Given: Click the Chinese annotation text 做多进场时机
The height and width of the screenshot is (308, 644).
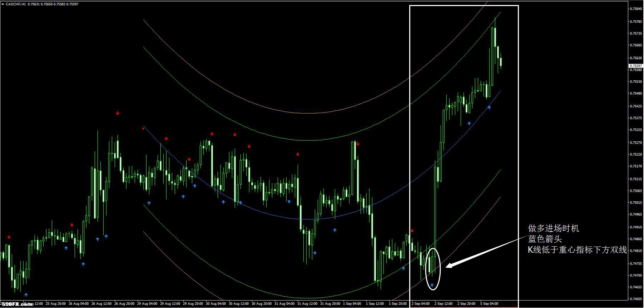Looking at the screenshot, I should pyautogui.click(x=553, y=228).
